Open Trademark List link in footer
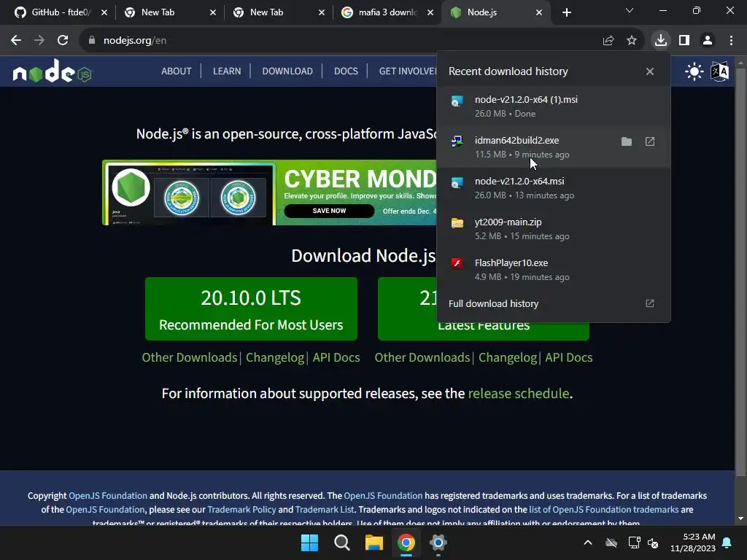The height and width of the screenshot is (560, 747). point(325,509)
